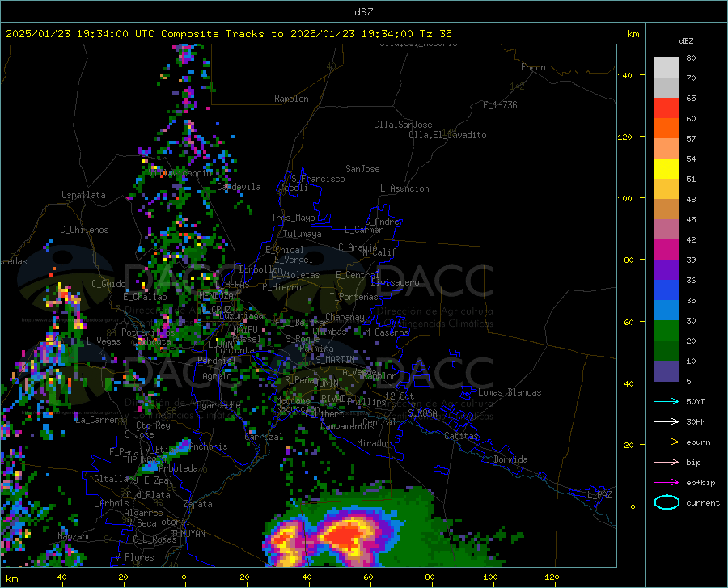This screenshot has width=728, height=588.
Task: Click the 'C_Chilenos' map label
Action: coord(84,230)
